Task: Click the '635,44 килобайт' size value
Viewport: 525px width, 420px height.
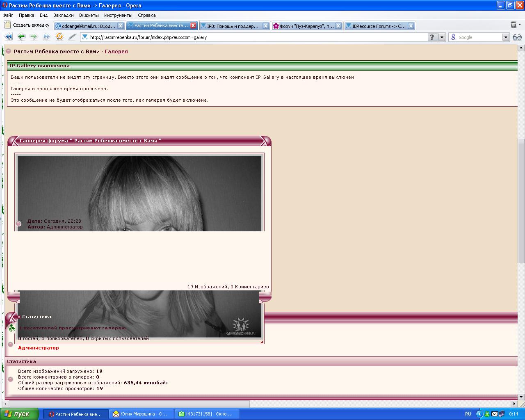Action: [146, 383]
